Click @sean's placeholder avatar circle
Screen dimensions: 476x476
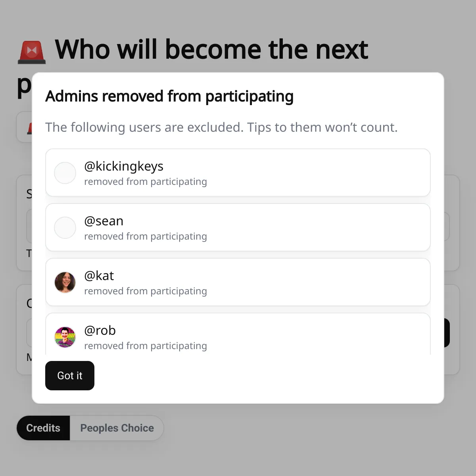point(65,227)
